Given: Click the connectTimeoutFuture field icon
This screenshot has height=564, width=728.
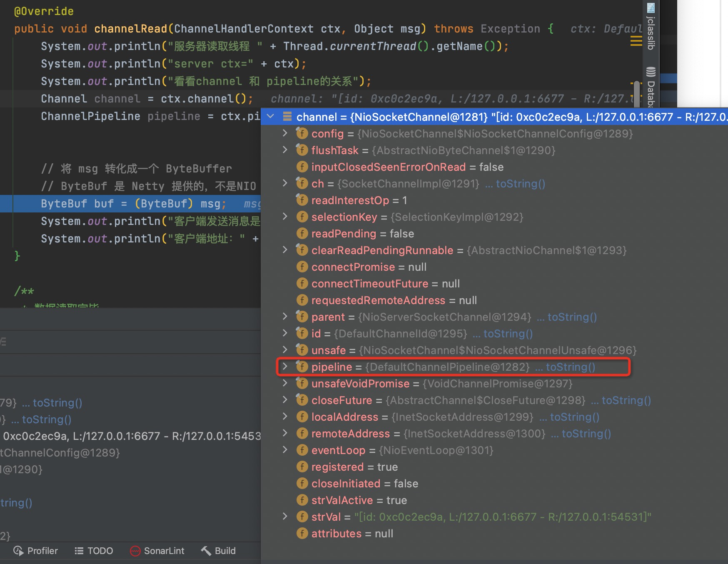Looking at the screenshot, I should click(x=302, y=284).
